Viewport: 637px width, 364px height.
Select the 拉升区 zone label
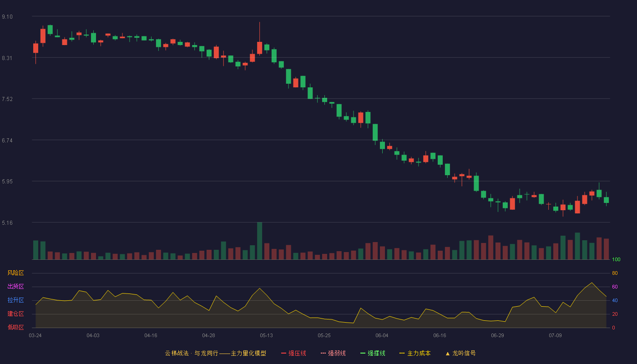pos(15,300)
